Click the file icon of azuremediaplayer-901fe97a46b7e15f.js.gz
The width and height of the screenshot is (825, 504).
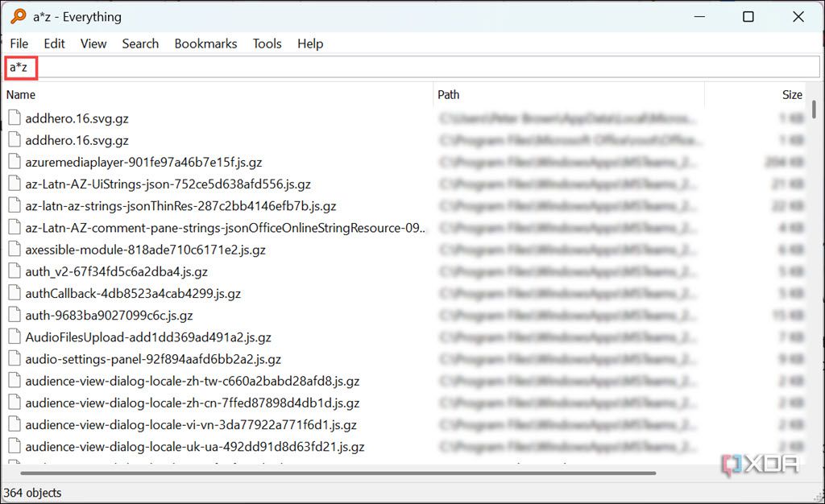[x=15, y=162]
